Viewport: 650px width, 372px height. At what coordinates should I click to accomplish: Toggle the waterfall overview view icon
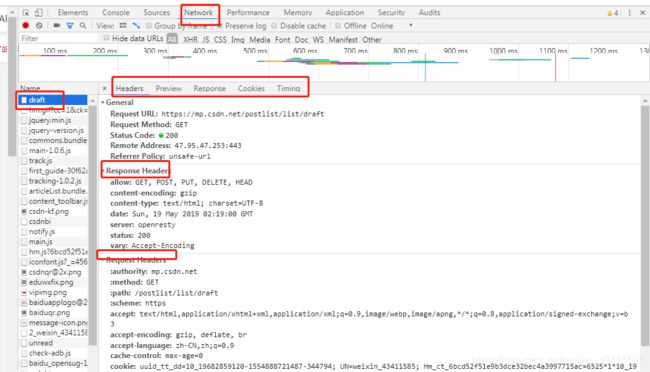click(x=136, y=26)
